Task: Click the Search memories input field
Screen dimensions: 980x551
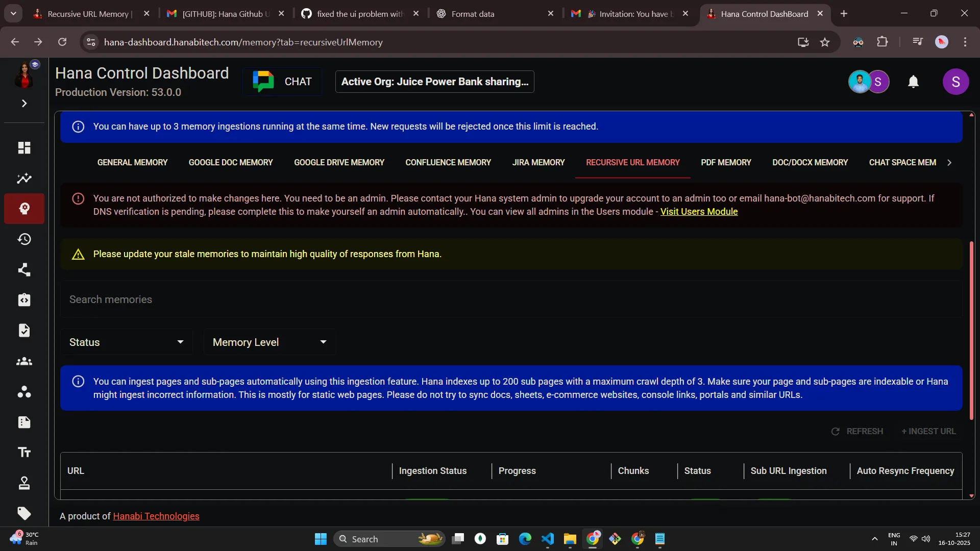Action: click(510, 299)
